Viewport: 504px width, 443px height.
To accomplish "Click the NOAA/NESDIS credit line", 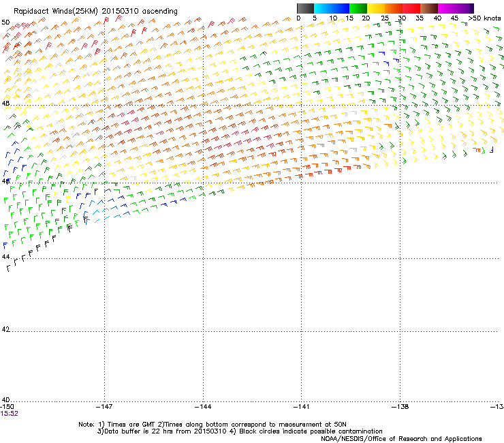I will pyautogui.click(x=401, y=439).
